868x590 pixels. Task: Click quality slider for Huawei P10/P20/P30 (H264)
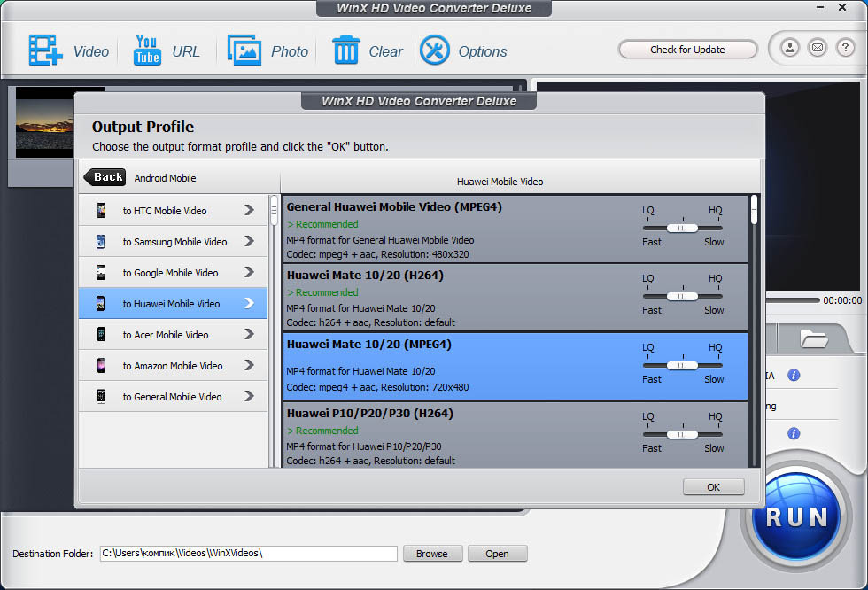pyautogui.click(x=683, y=434)
